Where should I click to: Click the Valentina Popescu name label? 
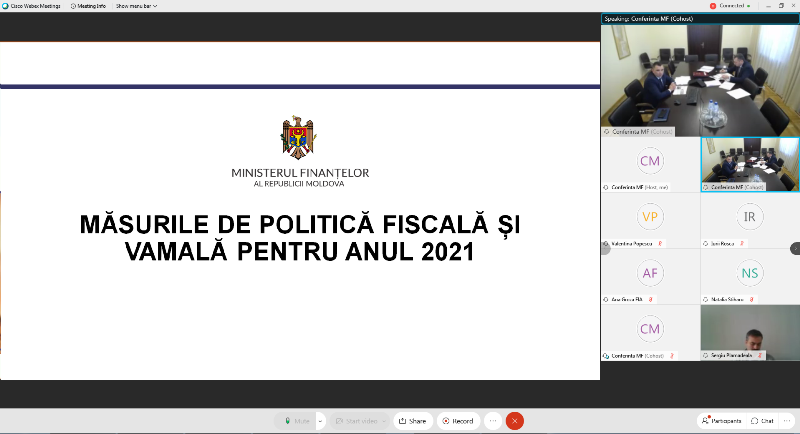point(632,244)
